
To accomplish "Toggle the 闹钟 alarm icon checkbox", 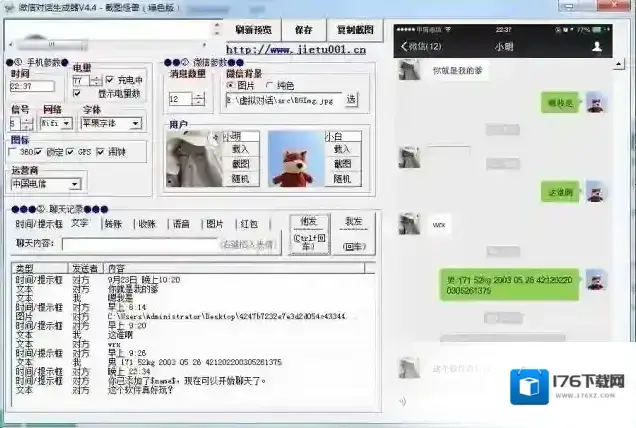I will (101, 152).
